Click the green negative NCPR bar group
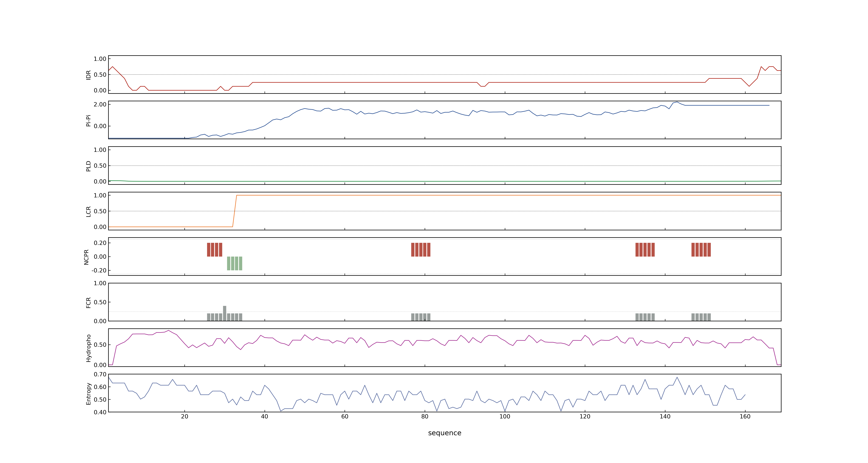The image size is (868, 463). pos(235,264)
